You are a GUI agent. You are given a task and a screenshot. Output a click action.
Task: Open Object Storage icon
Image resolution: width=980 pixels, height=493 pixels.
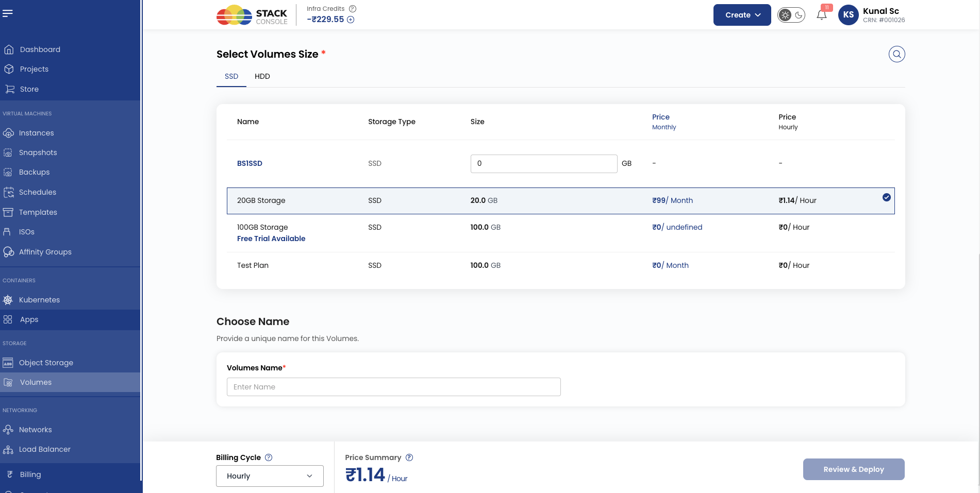(x=8, y=363)
